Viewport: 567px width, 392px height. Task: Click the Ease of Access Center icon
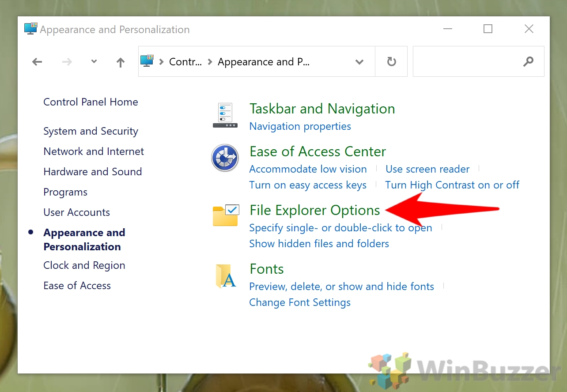(225, 158)
